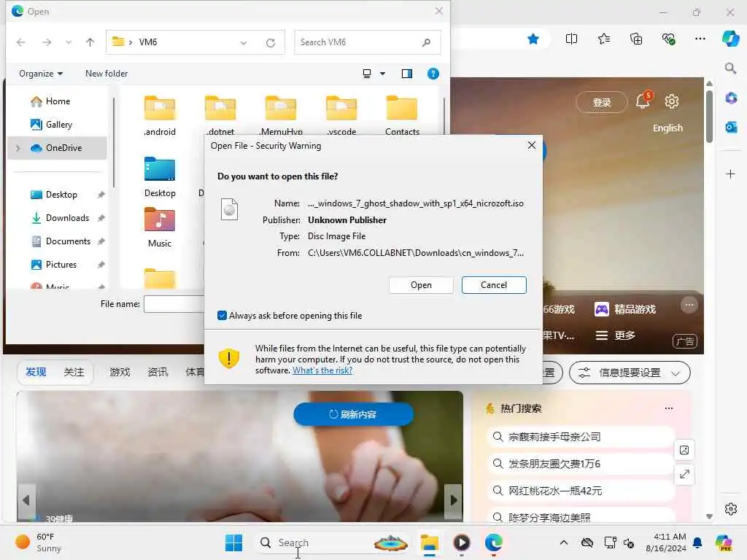The image size is (747, 560).
Task: Expand the OneDrive tree node
Action: 18,148
